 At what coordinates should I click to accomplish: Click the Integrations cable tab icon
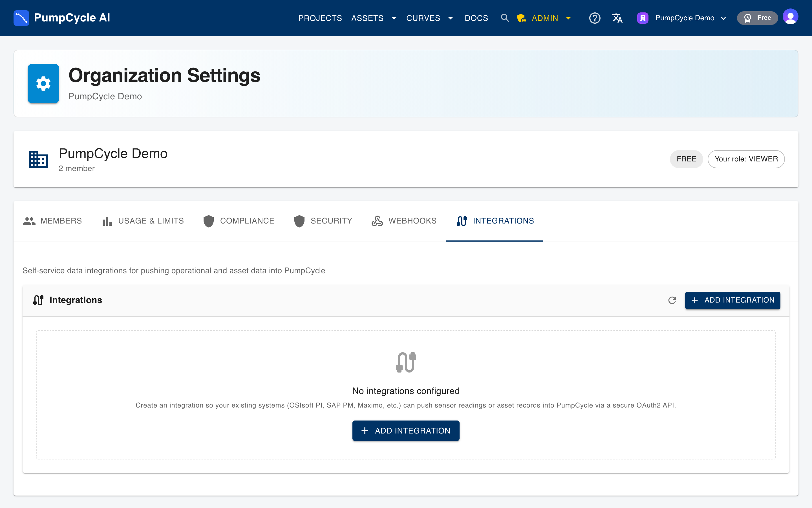(x=462, y=221)
